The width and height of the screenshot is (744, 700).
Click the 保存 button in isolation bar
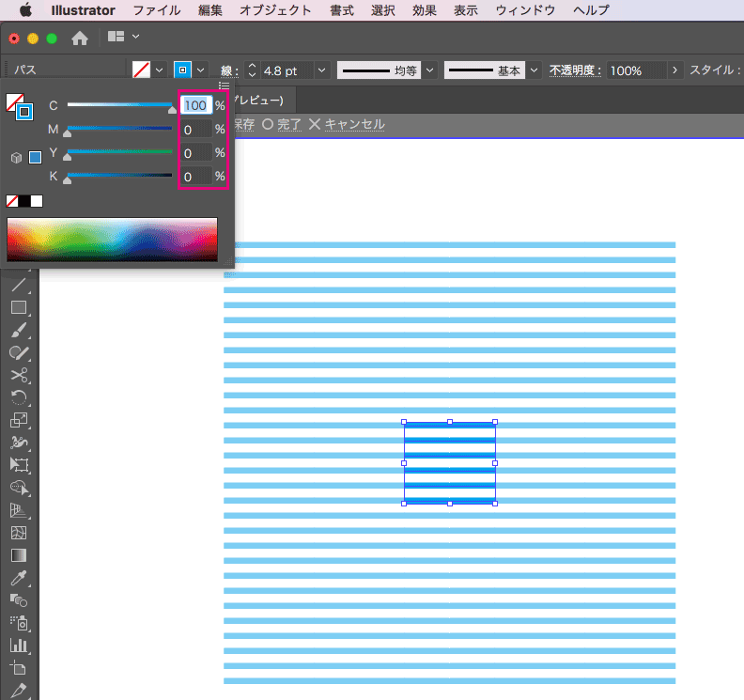click(244, 124)
